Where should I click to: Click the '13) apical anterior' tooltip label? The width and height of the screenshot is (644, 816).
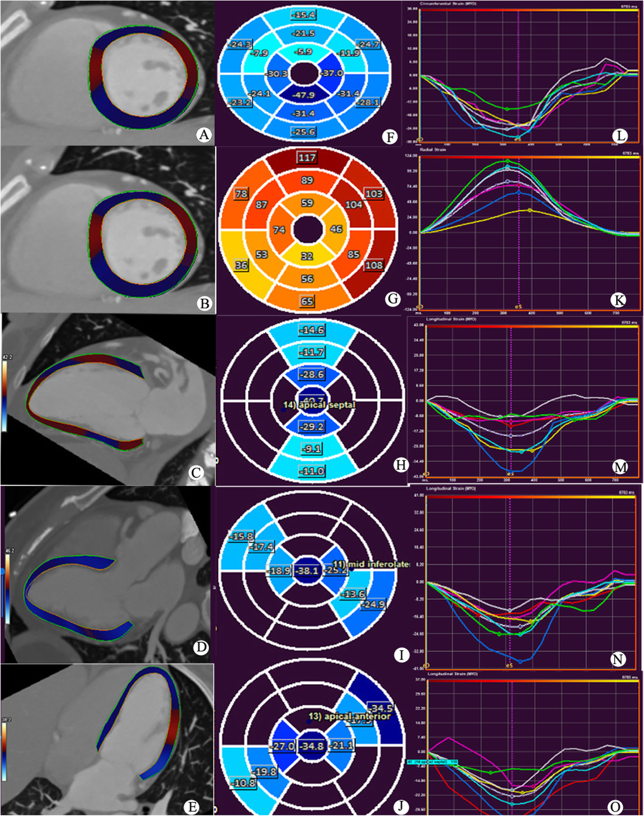[x=349, y=716]
